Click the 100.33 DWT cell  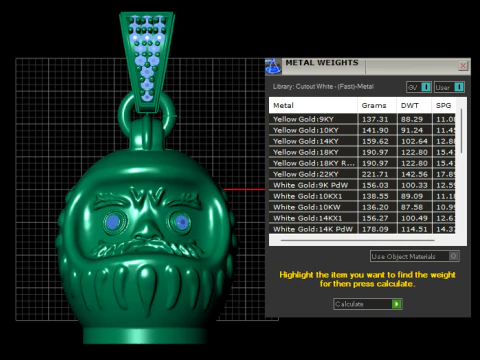tap(414, 185)
